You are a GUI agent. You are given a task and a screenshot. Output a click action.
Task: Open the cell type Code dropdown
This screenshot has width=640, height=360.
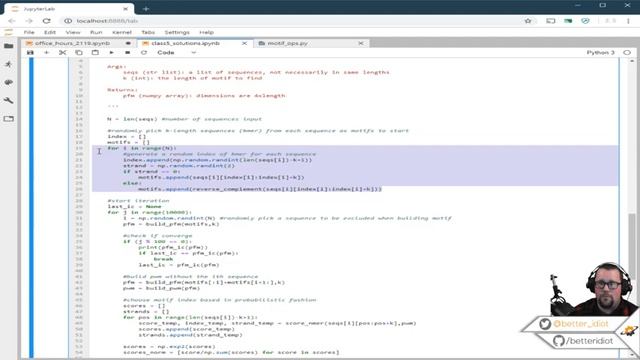176,53
